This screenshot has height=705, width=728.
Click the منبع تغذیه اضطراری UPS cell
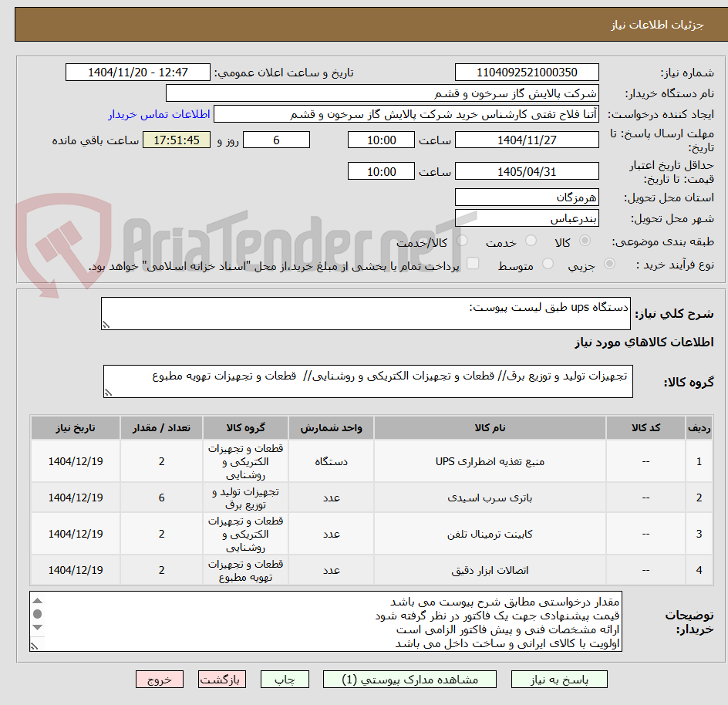click(490, 461)
